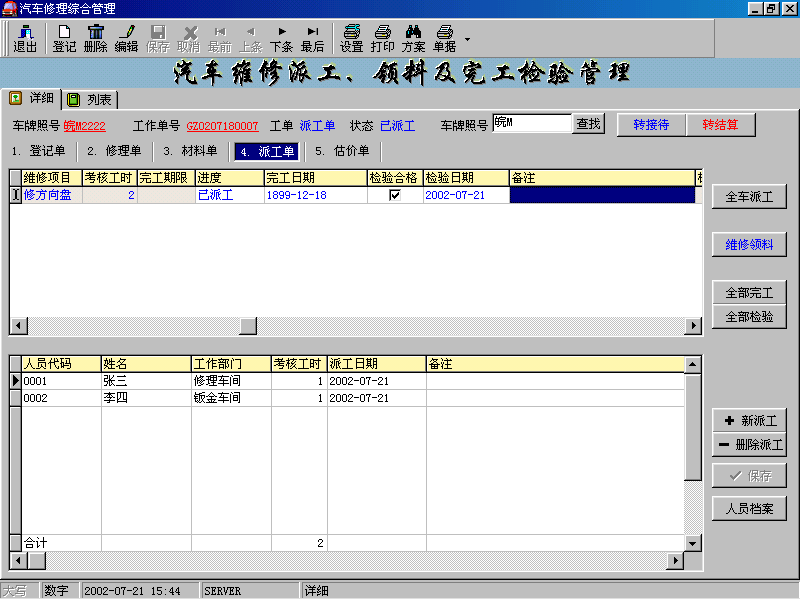
Task: Open the 3. 材料单 tab
Action: (190, 151)
